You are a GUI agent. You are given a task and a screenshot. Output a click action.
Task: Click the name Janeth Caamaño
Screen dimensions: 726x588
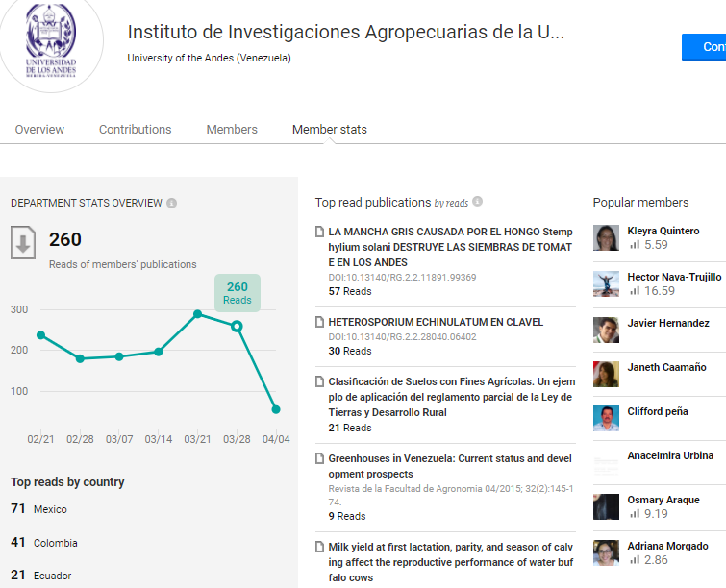pos(666,367)
